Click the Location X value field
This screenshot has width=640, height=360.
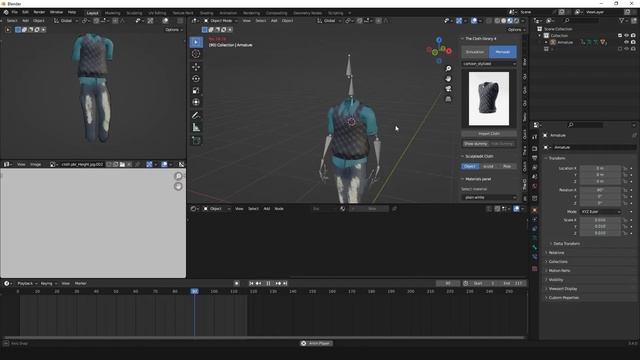point(600,168)
